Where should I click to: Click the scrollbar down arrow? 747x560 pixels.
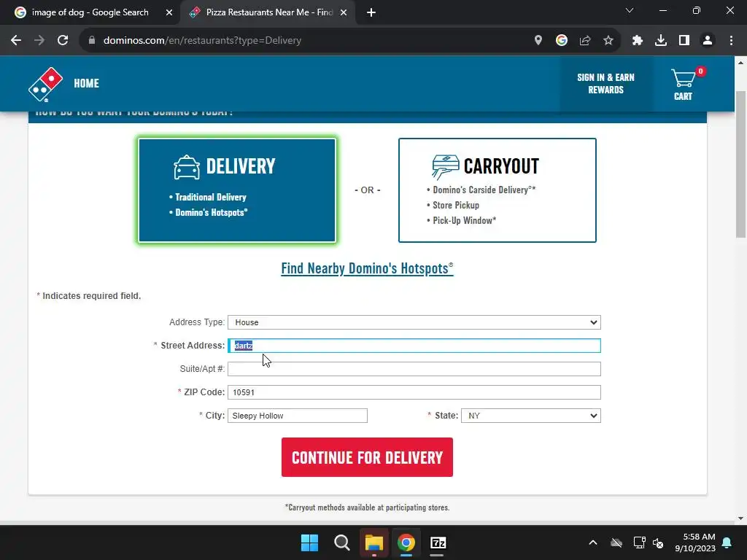741,518
